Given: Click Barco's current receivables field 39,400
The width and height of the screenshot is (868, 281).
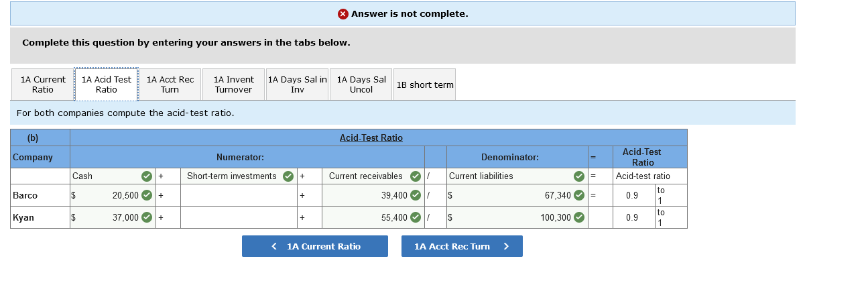Looking at the screenshot, I should coord(373,195).
